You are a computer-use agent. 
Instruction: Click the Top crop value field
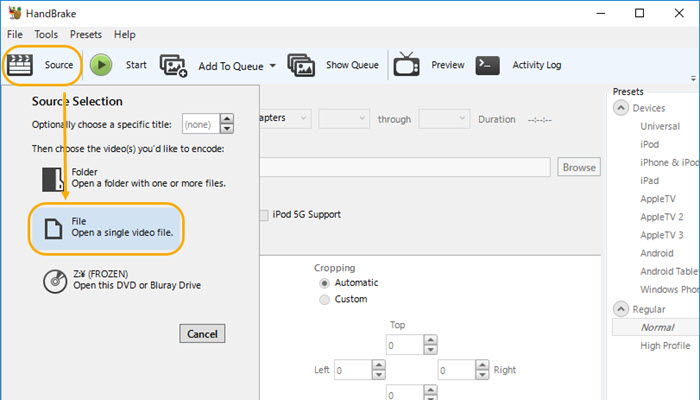(404, 345)
